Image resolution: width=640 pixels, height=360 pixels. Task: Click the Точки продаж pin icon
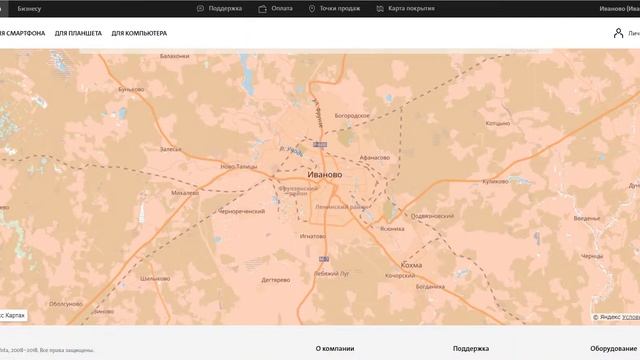click(x=312, y=9)
